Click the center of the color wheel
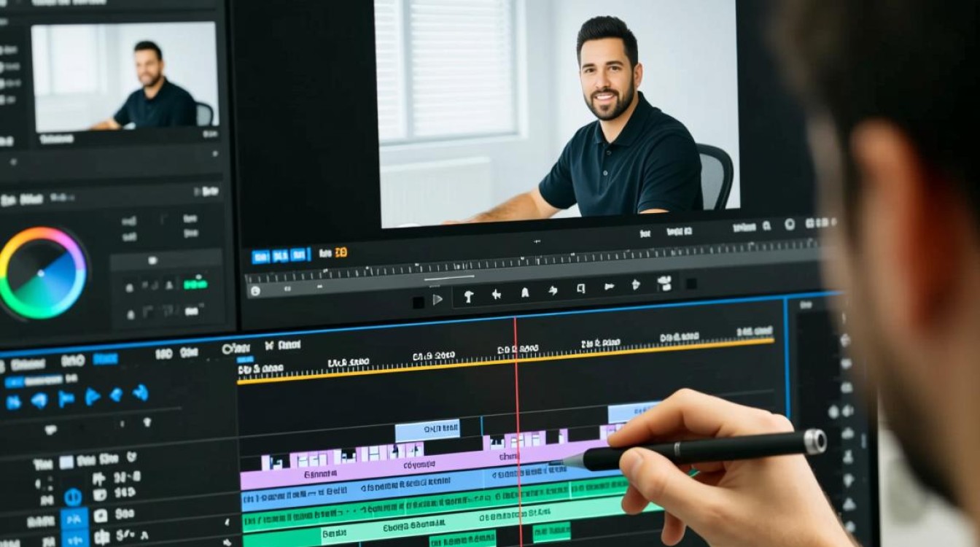The image size is (980, 547). (x=42, y=273)
